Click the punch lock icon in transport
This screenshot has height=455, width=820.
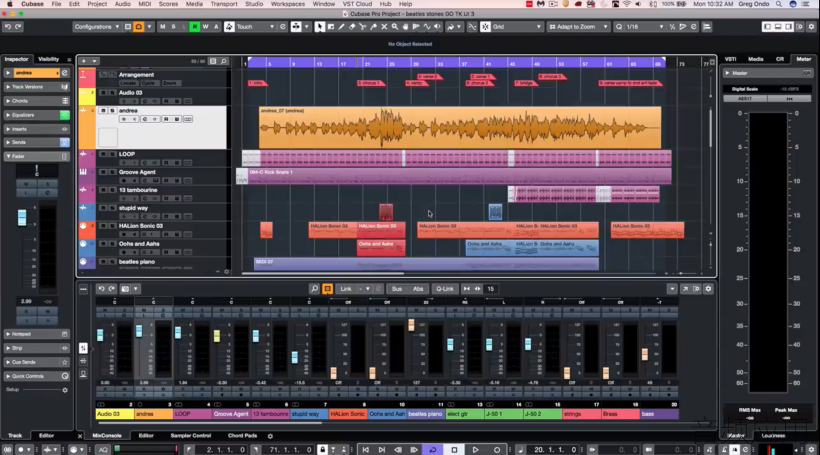tap(322, 449)
